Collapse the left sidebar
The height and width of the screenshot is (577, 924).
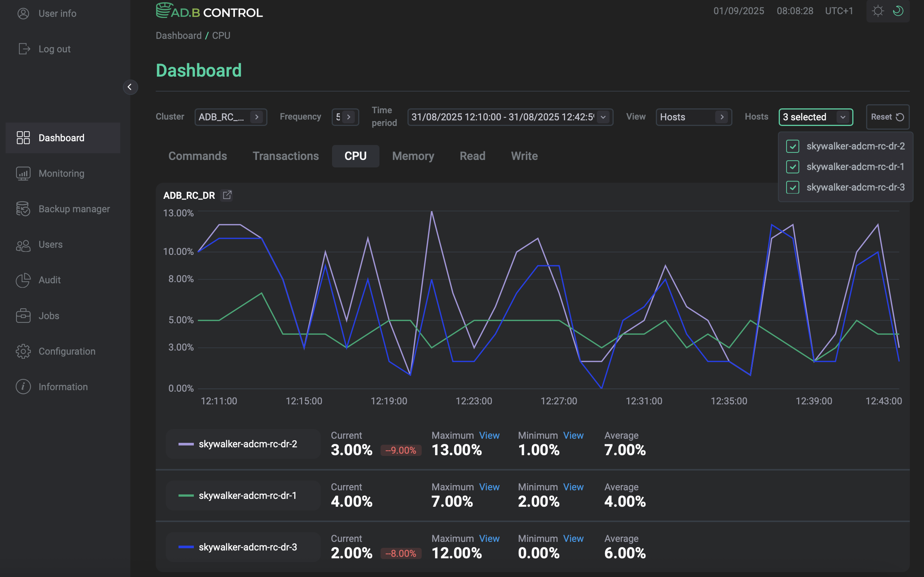[130, 87]
